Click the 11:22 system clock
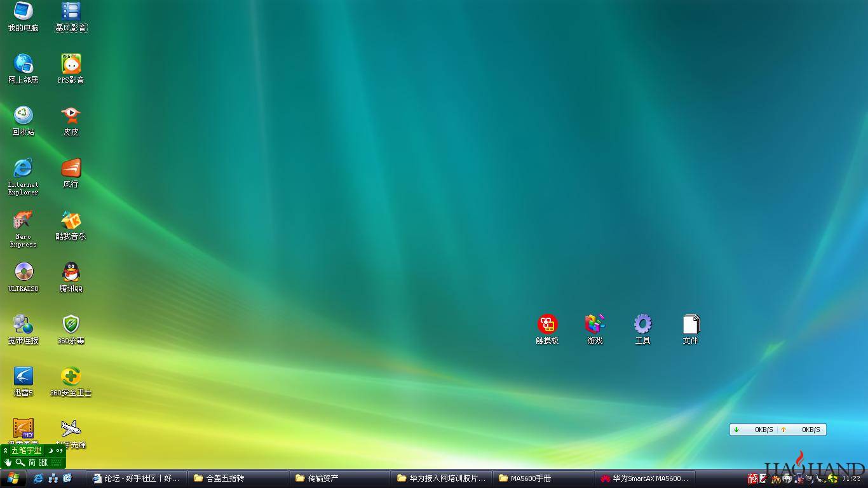The image size is (868, 488). 851,478
